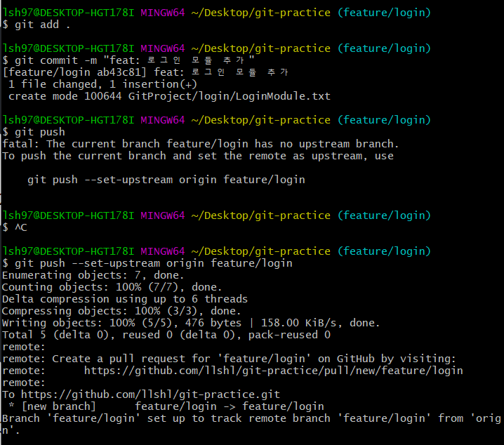Image resolution: width=504 pixels, height=445 pixels.
Task: Click the git commit -m "feat:" command line
Action: point(128,60)
